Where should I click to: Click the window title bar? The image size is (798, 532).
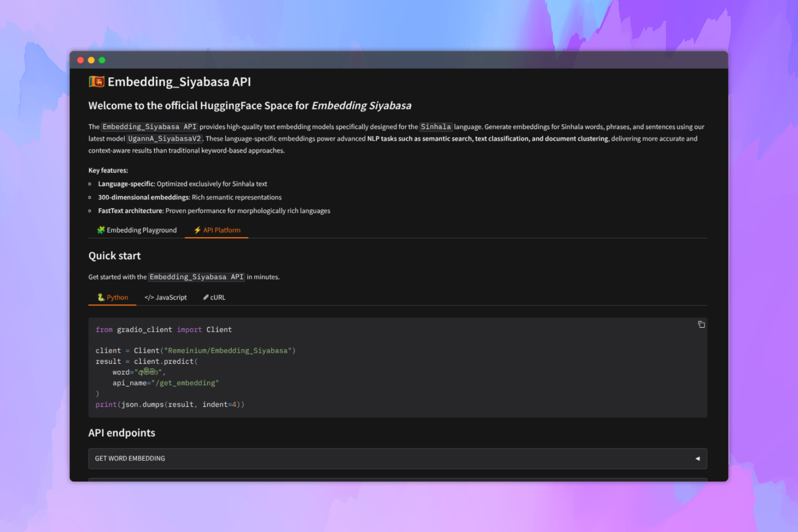(399, 60)
